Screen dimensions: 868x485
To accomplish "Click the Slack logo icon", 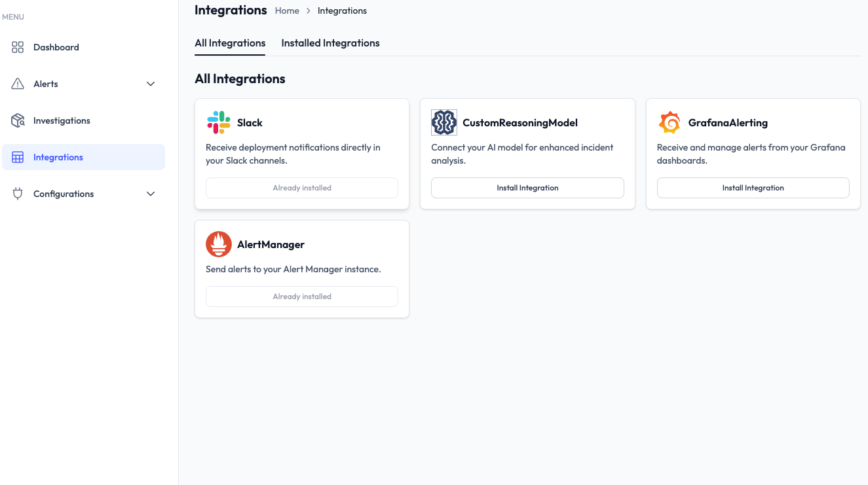I will [x=219, y=122].
